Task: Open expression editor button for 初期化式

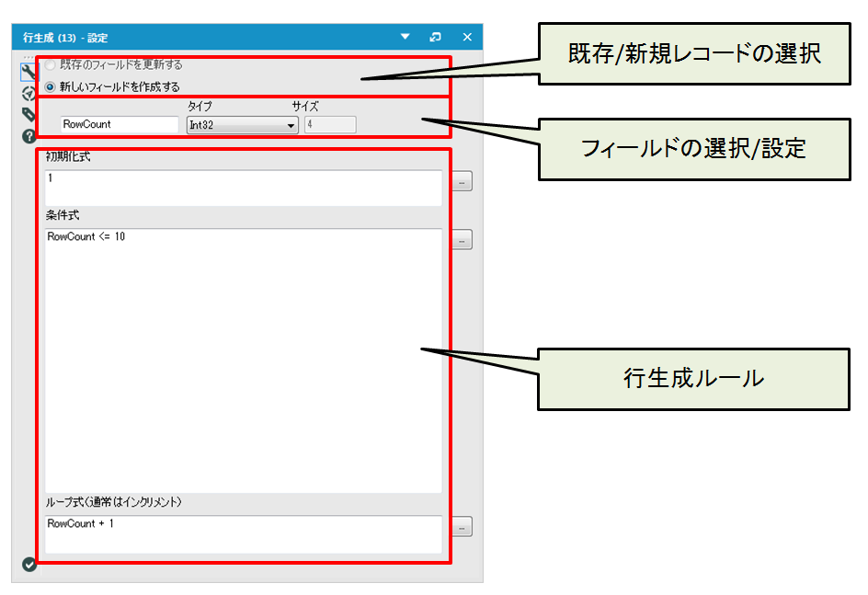Action: pos(462,181)
